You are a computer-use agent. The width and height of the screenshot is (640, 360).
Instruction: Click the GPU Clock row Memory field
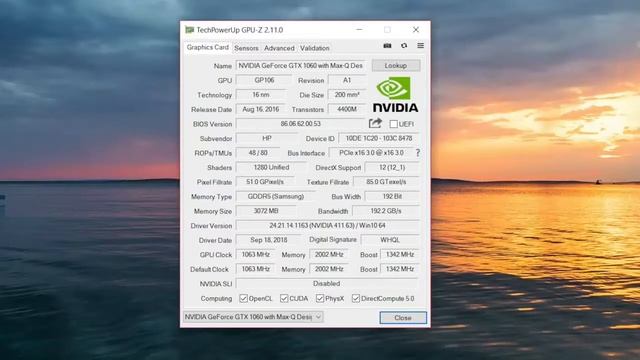(x=329, y=255)
